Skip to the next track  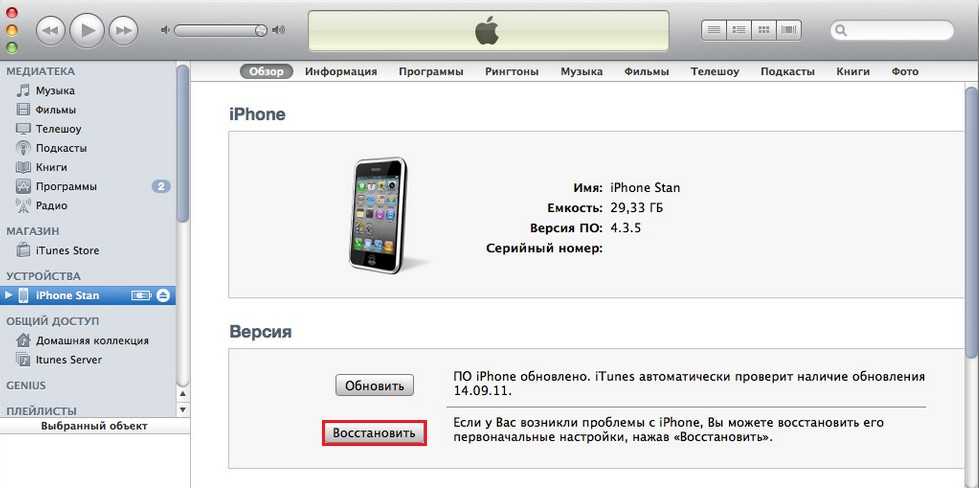pos(124,30)
